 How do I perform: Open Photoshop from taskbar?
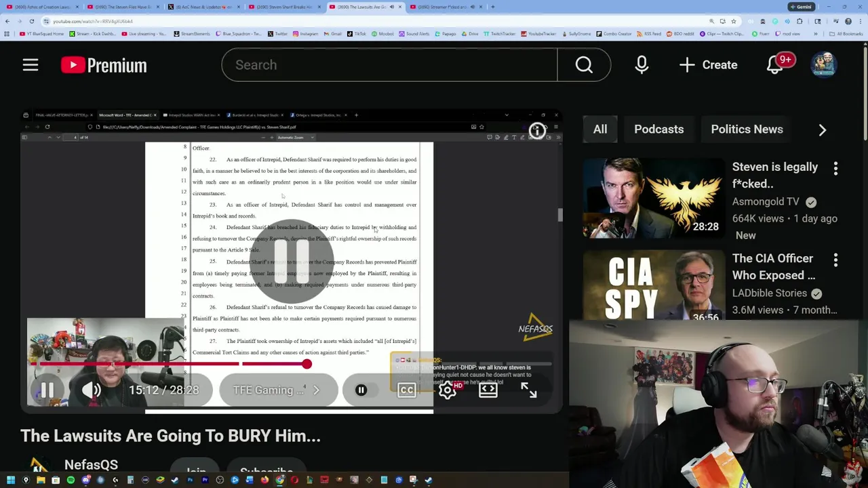click(x=190, y=480)
